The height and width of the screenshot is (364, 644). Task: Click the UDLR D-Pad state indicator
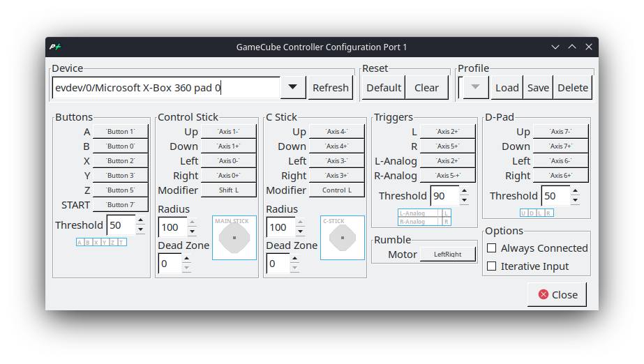pyautogui.click(x=537, y=213)
